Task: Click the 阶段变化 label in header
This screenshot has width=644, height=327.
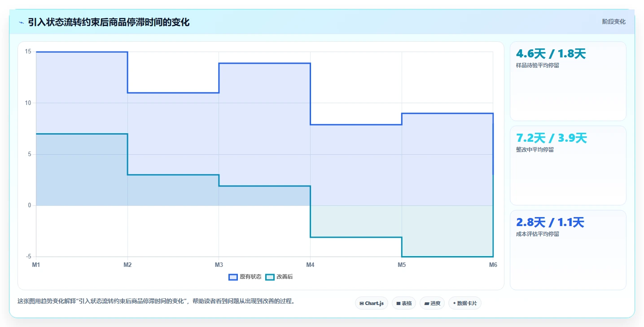Action: [613, 22]
